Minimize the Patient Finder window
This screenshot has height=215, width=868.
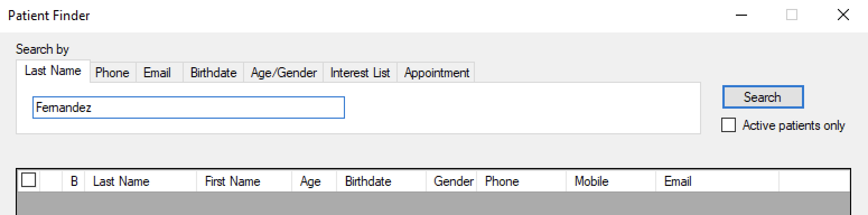pyautogui.click(x=742, y=16)
